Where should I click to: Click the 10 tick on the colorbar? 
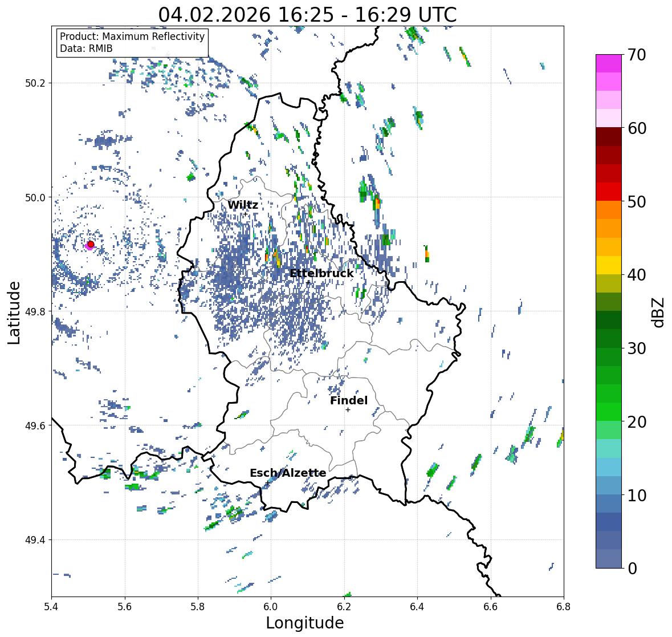pyautogui.click(x=637, y=495)
